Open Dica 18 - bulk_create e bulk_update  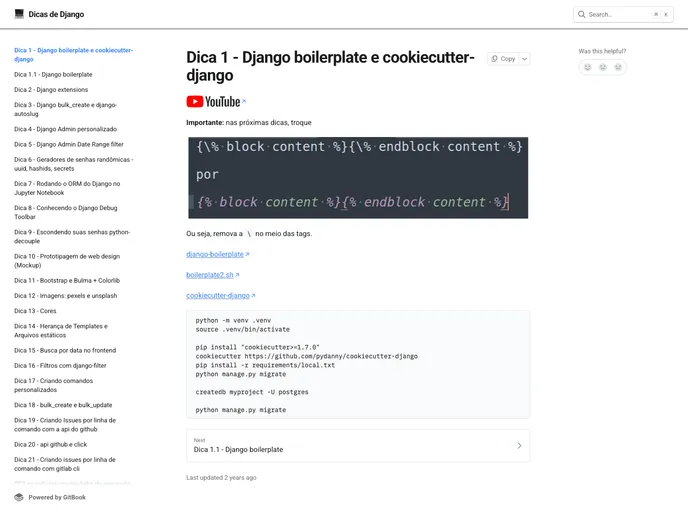point(63,405)
